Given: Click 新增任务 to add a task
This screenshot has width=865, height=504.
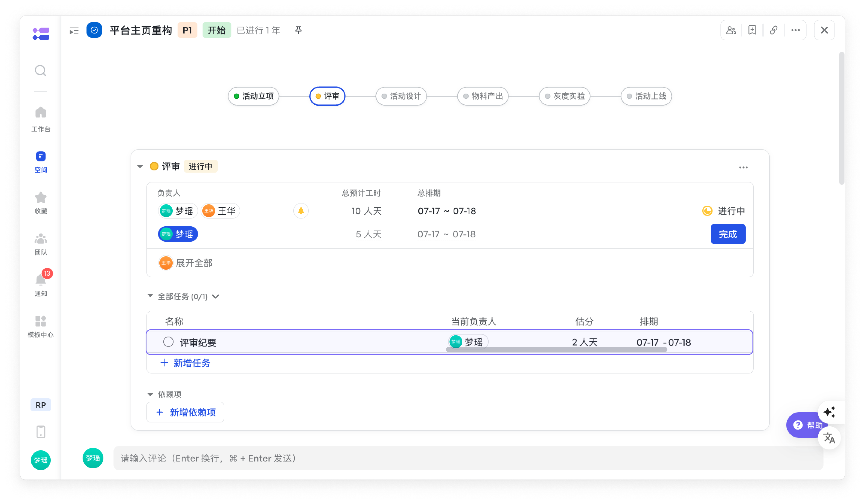Looking at the screenshot, I should coord(185,363).
